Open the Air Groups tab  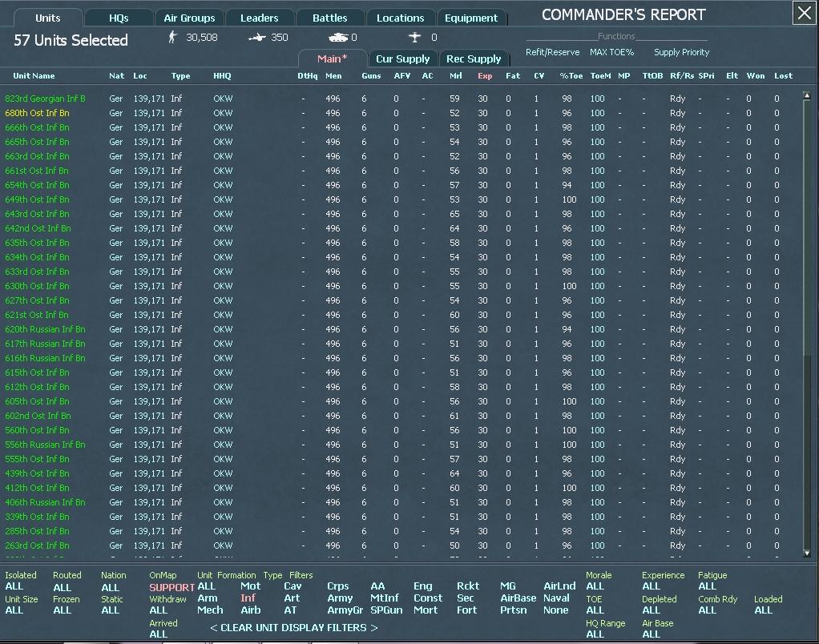pos(189,18)
